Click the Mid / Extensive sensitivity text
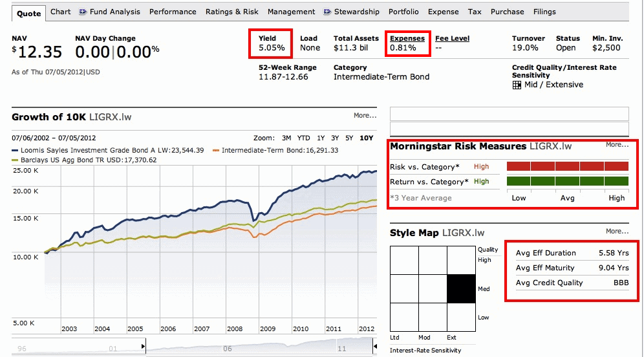This screenshot has height=357, width=644. (x=553, y=85)
